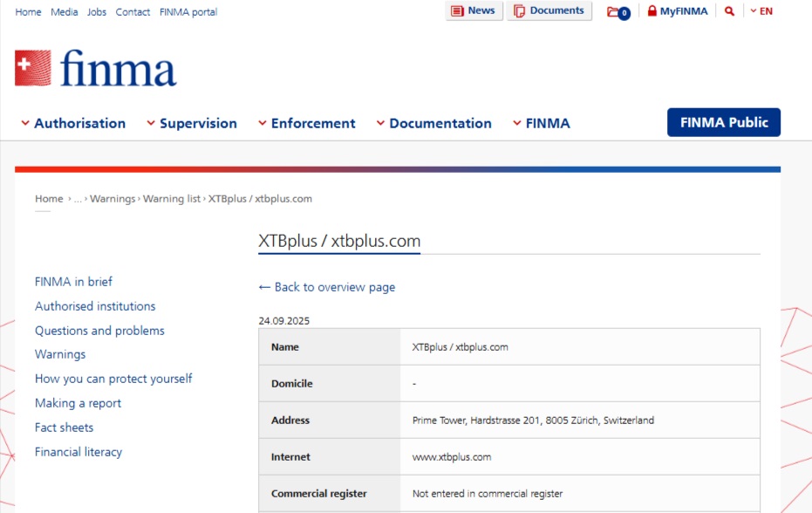Viewport: 812px width, 513px height.
Task: Open Authorised institutions in sidebar
Action: coord(95,306)
